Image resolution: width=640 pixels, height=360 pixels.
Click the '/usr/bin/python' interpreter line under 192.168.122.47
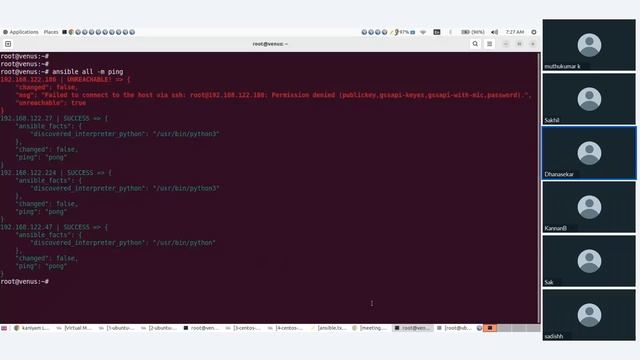123,242
